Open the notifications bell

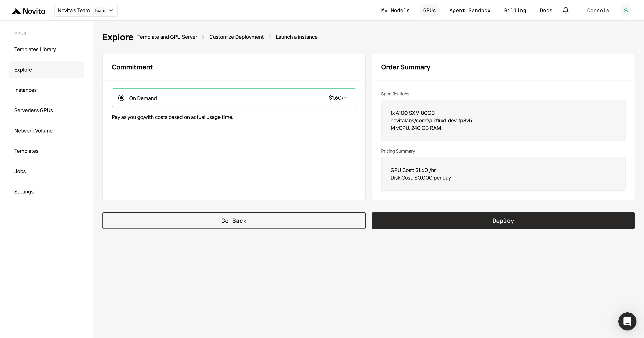pos(565,10)
